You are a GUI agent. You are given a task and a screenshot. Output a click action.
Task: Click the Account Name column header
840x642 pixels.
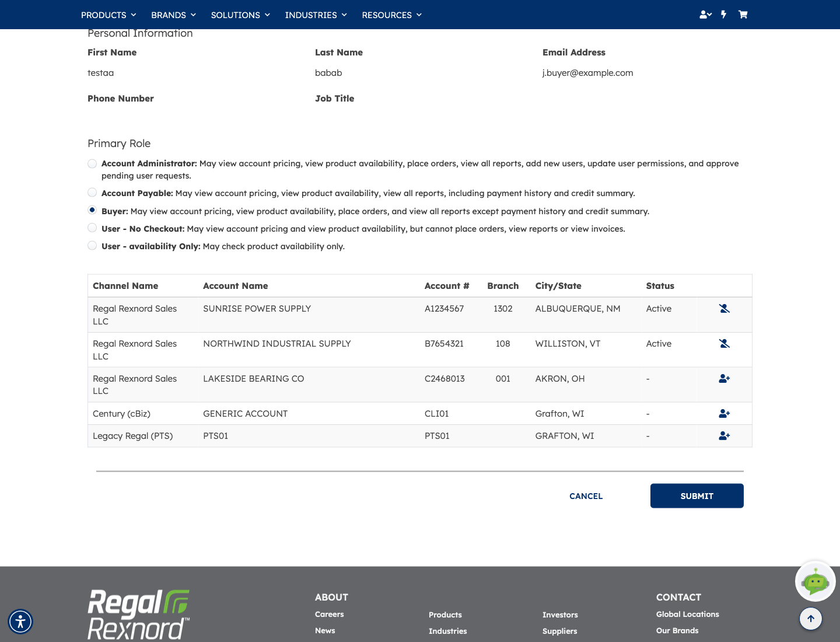click(x=236, y=286)
